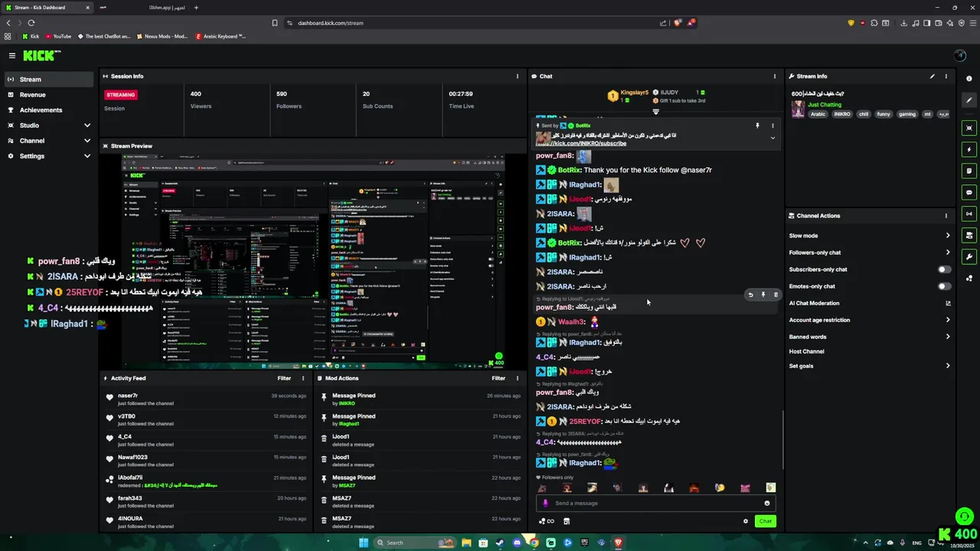Open the YouTube bookmark

(x=58, y=36)
